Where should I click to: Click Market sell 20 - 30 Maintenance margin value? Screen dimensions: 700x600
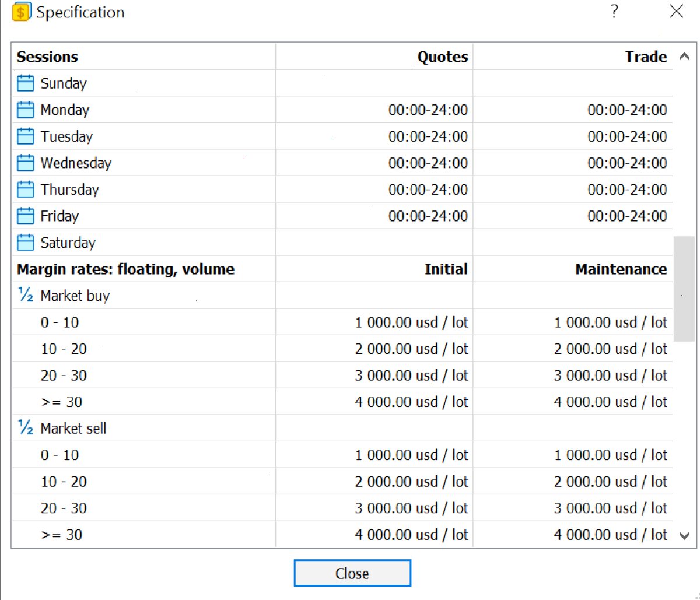(611, 508)
